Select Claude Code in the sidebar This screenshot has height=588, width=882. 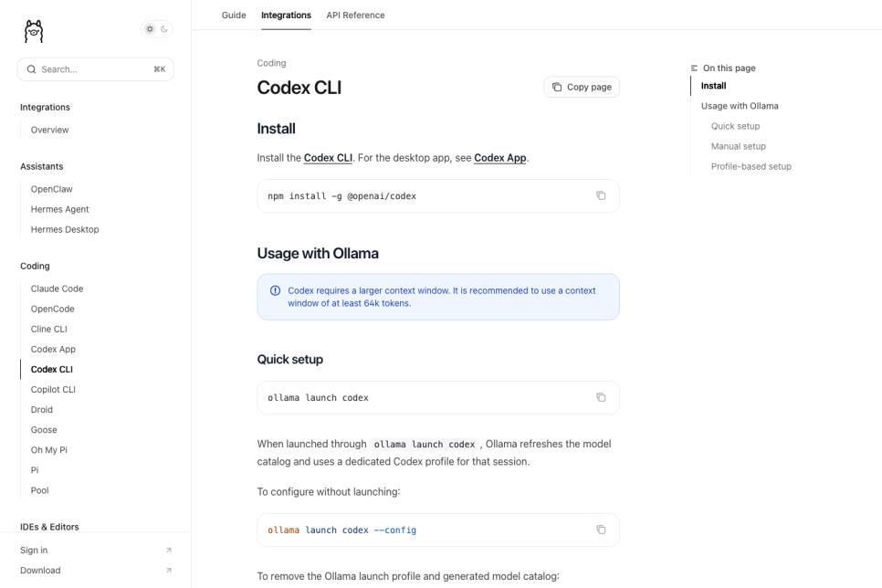[x=57, y=289]
